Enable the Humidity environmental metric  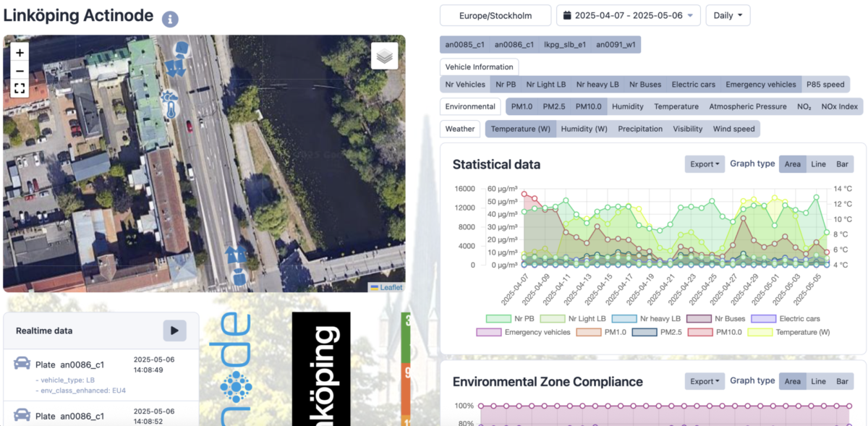click(628, 106)
